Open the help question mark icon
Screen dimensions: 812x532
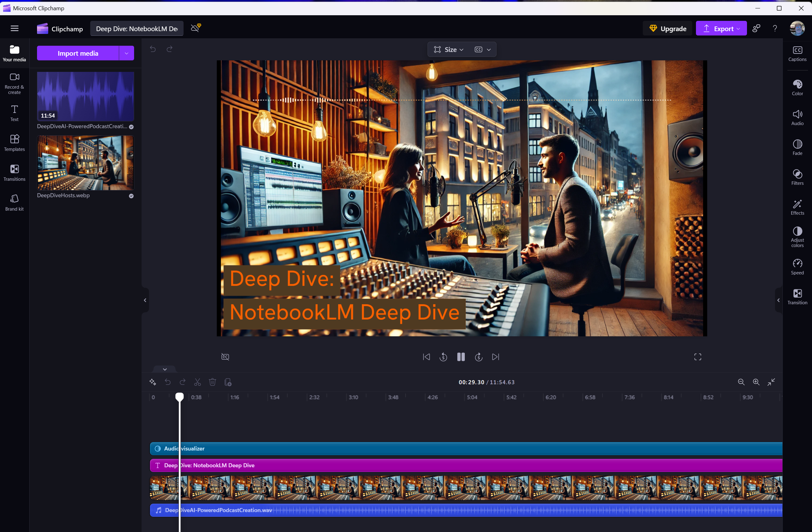775,29
